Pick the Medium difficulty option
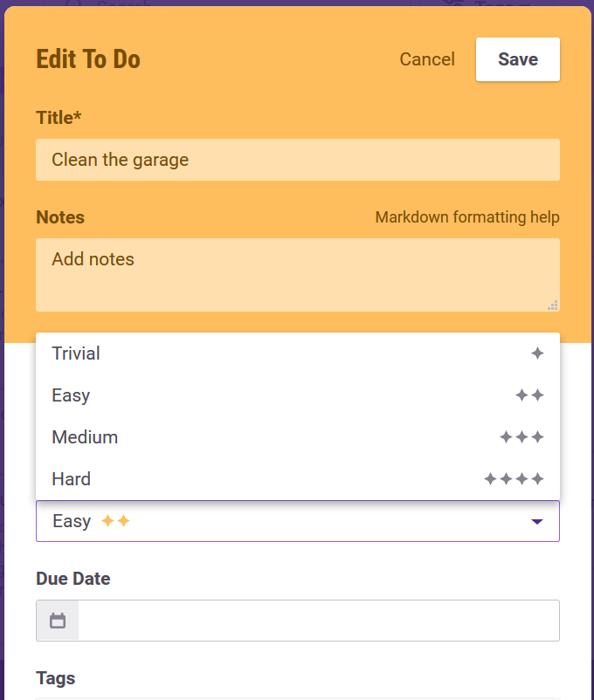 (85, 437)
